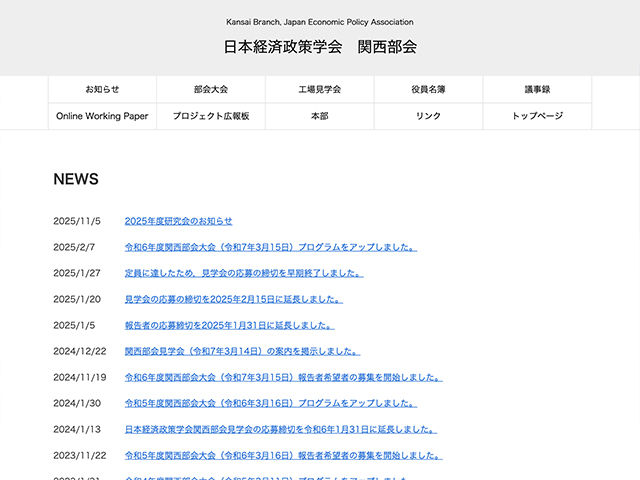Click the 日本経済政策学会 関西部会 site title
The width and height of the screenshot is (640, 480).
click(320, 47)
